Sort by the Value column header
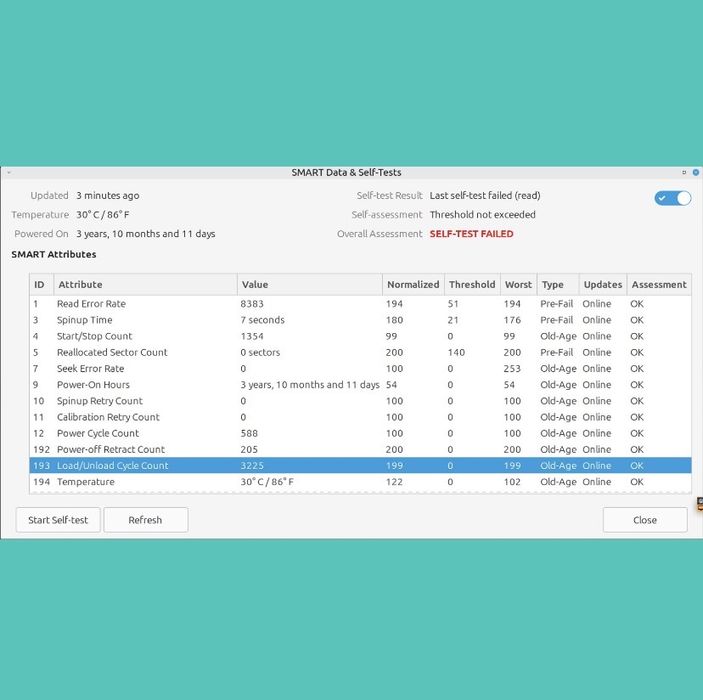 (310, 284)
